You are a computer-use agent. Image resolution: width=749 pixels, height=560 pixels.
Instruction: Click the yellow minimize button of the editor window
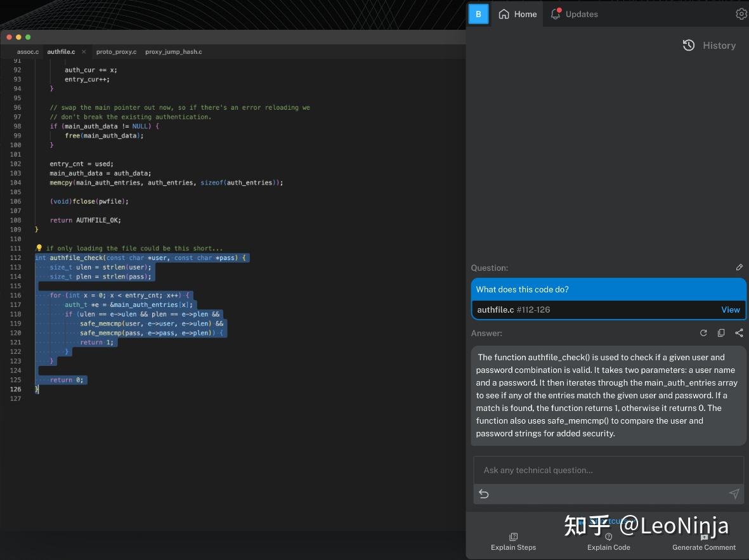pyautogui.click(x=18, y=37)
